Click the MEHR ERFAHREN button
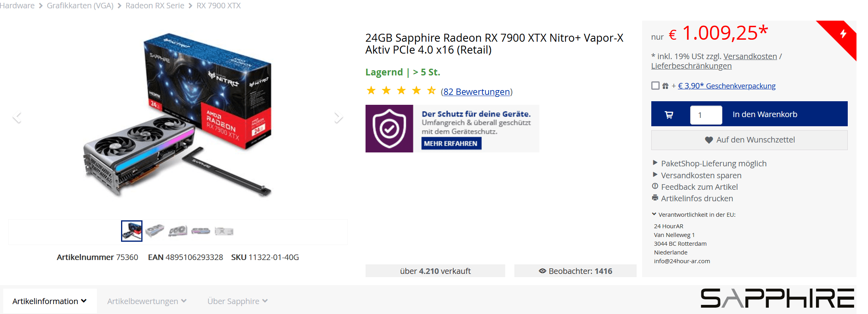This screenshot has height=314, width=868. coord(451,143)
